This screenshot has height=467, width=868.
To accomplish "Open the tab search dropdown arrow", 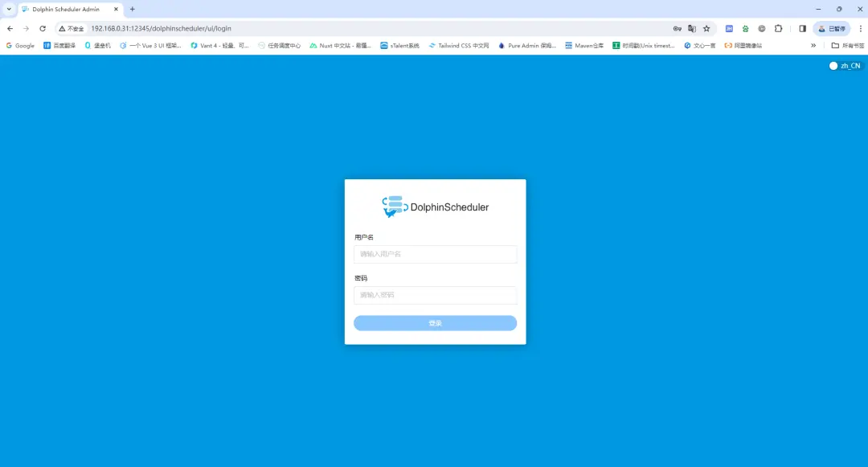I will pos(9,10).
